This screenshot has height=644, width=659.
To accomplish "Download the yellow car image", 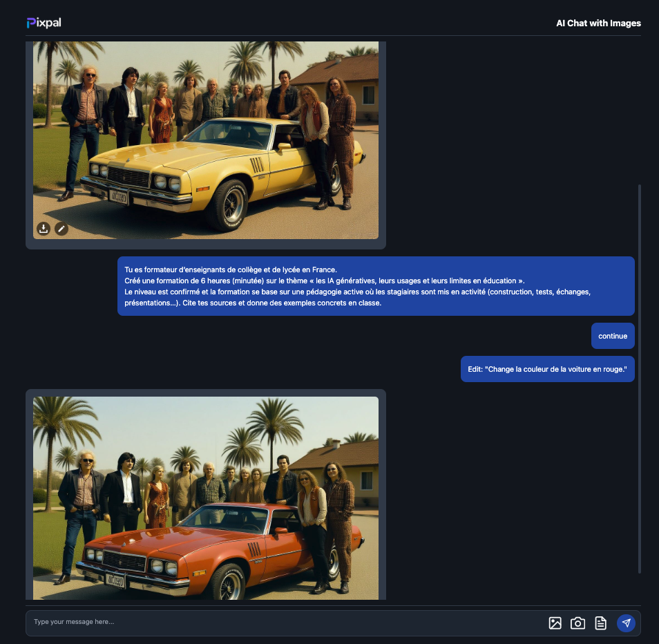I will point(44,229).
